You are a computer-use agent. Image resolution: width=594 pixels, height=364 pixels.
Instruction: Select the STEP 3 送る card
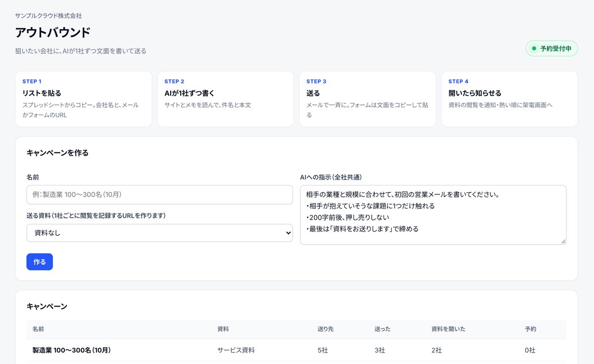pos(368,99)
